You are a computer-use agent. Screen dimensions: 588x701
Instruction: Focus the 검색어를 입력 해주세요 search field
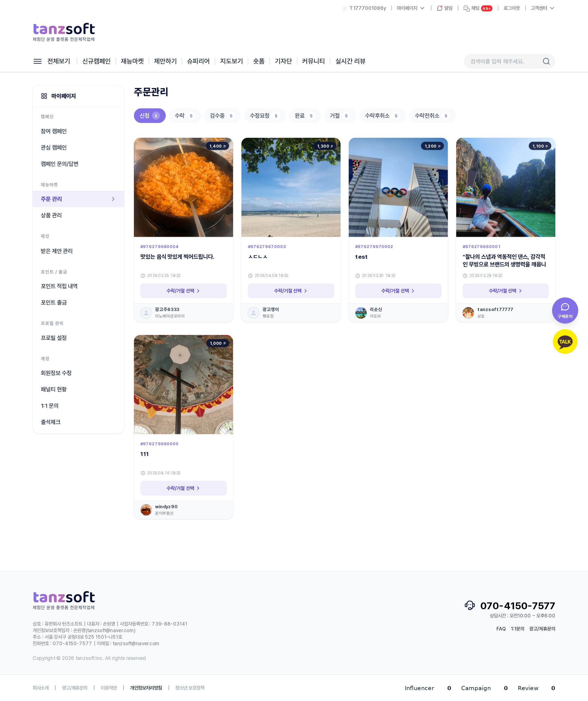[x=504, y=62]
